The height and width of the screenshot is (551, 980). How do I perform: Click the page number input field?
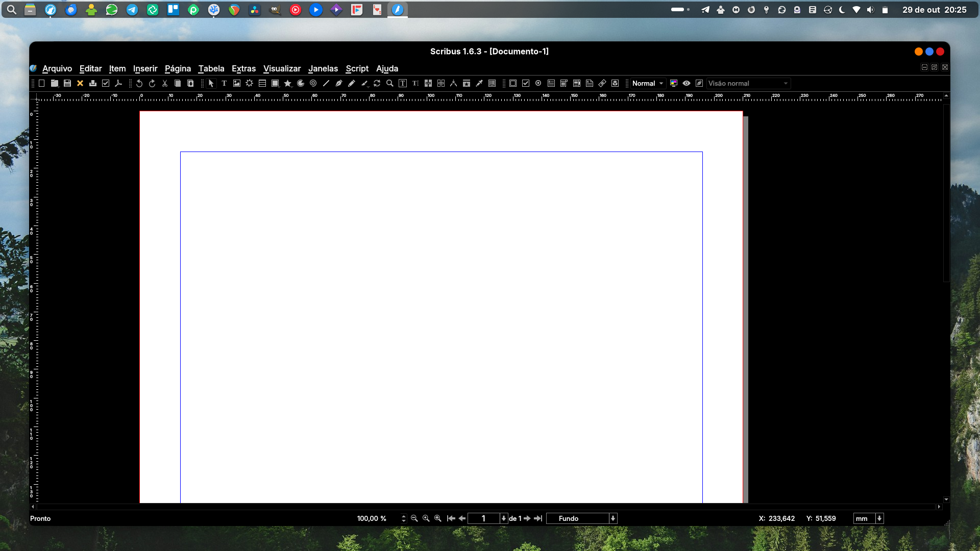(485, 518)
